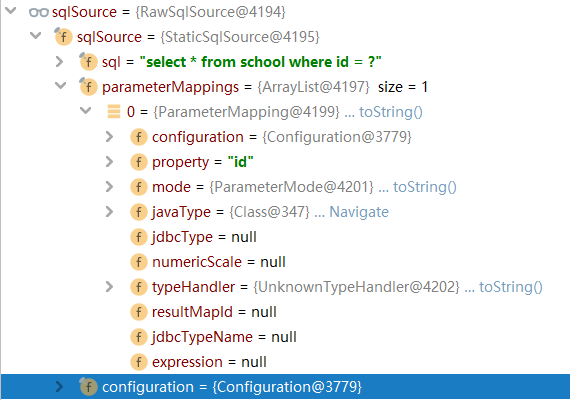Open toString() link for ParameterMapping@4199
Viewport: 570px width, 400px height.
(391, 112)
